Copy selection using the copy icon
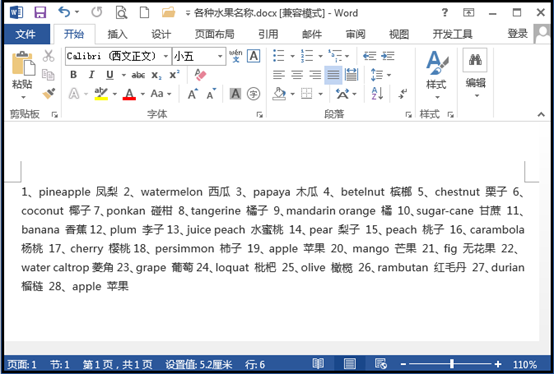The width and height of the screenshot is (554, 374). 48,75
